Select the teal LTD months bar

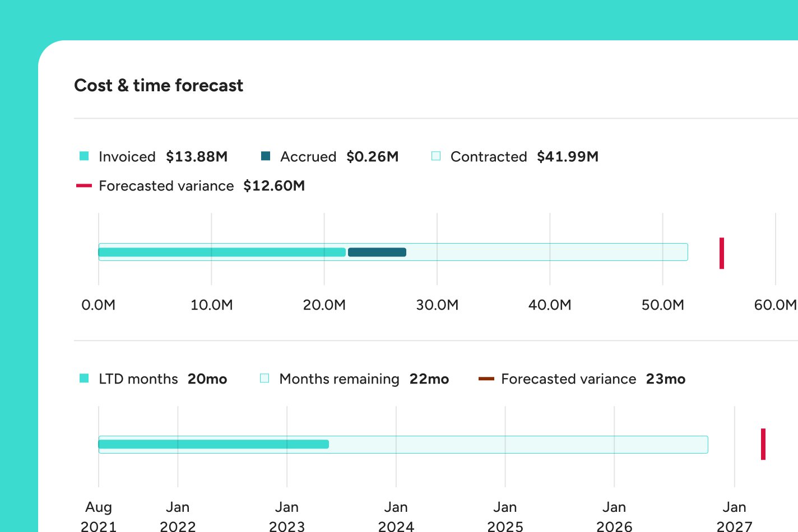click(214, 444)
